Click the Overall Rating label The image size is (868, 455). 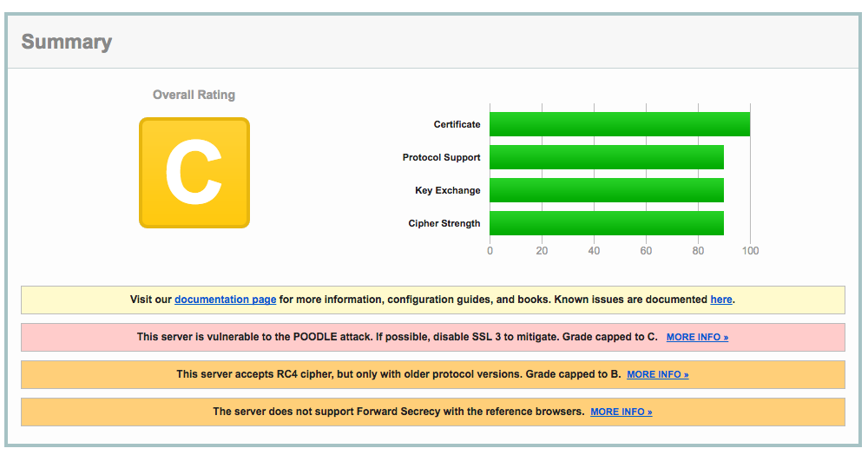tap(194, 95)
